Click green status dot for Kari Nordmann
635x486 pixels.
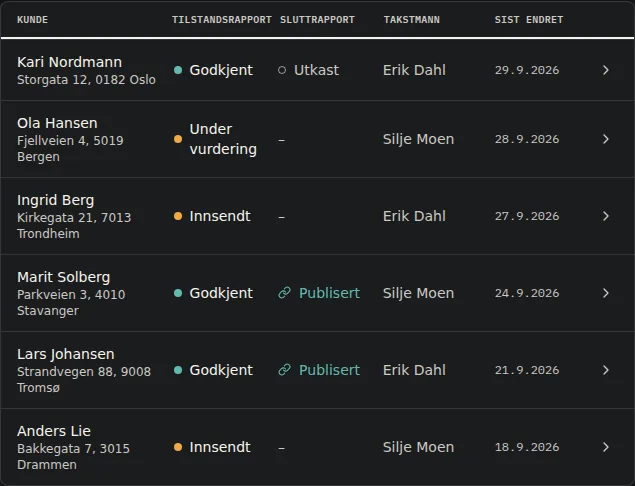click(x=178, y=70)
